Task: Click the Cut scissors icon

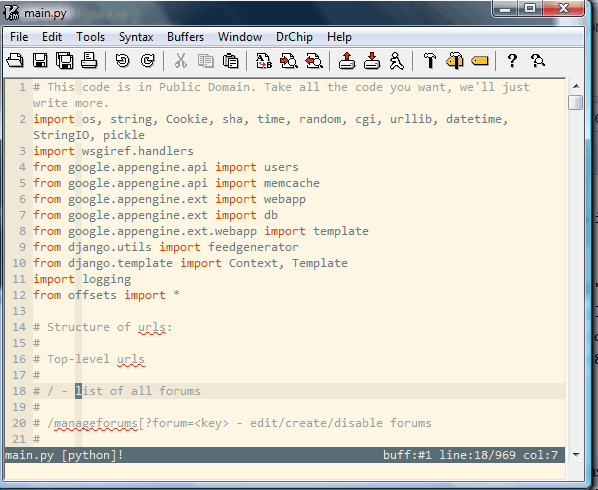Action: point(181,61)
